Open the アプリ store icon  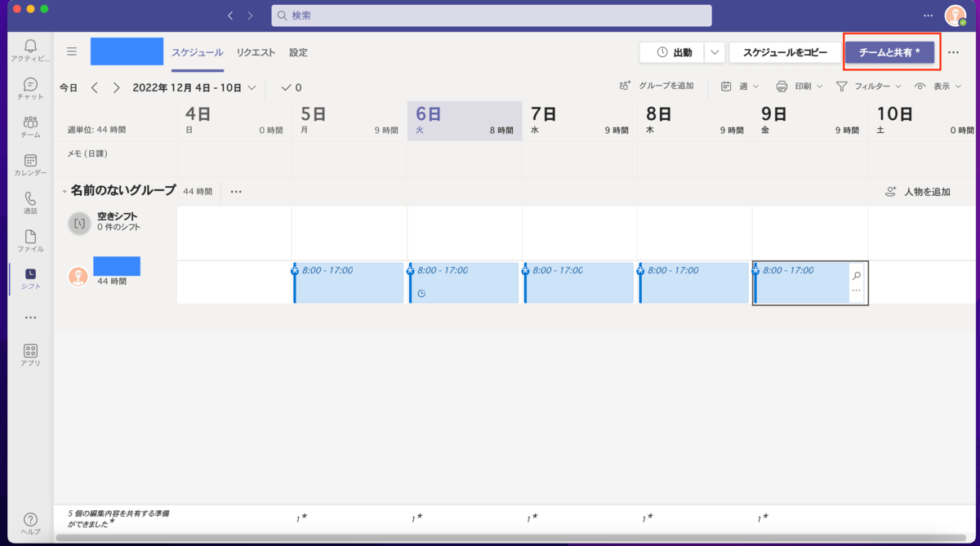(x=30, y=355)
